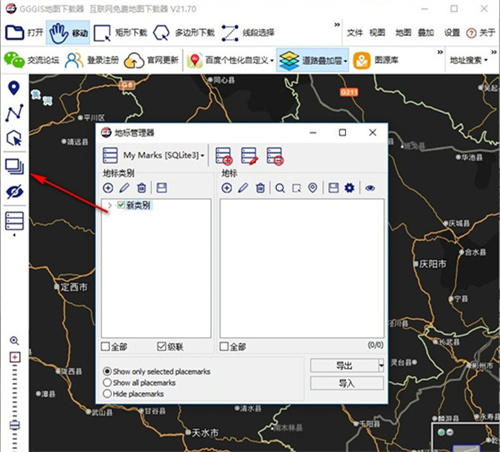Viewport: 500px width, 452px height.
Task: Check 全部 under category list
Action: click(x=105, y=346)
